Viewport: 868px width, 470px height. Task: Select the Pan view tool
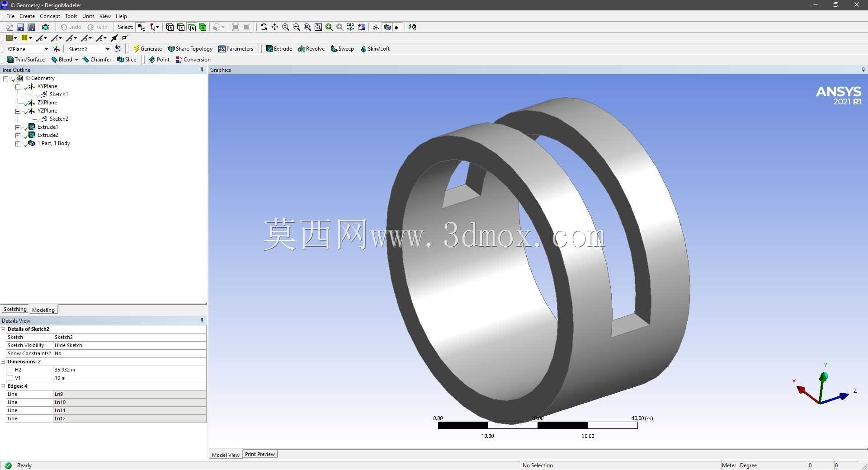(x=274, y=27)
